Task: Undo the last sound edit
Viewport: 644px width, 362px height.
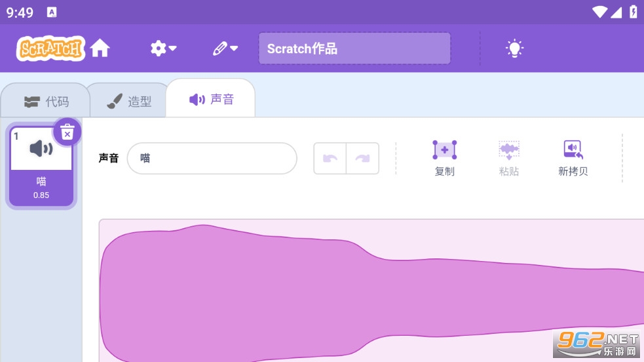Action: tap(330, 158)
